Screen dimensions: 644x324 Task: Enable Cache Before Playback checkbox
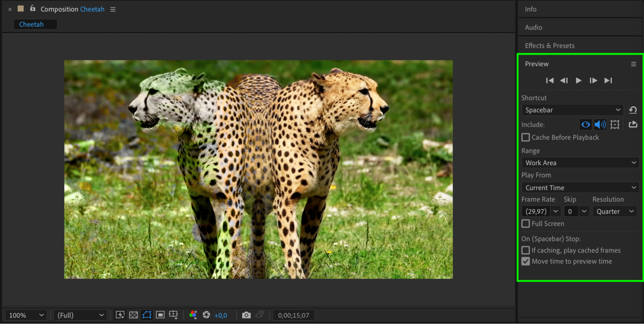click(526, 137)
